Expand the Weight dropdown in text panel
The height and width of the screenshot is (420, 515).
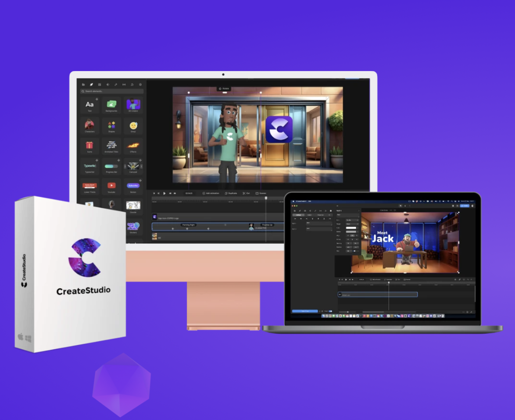352,224
